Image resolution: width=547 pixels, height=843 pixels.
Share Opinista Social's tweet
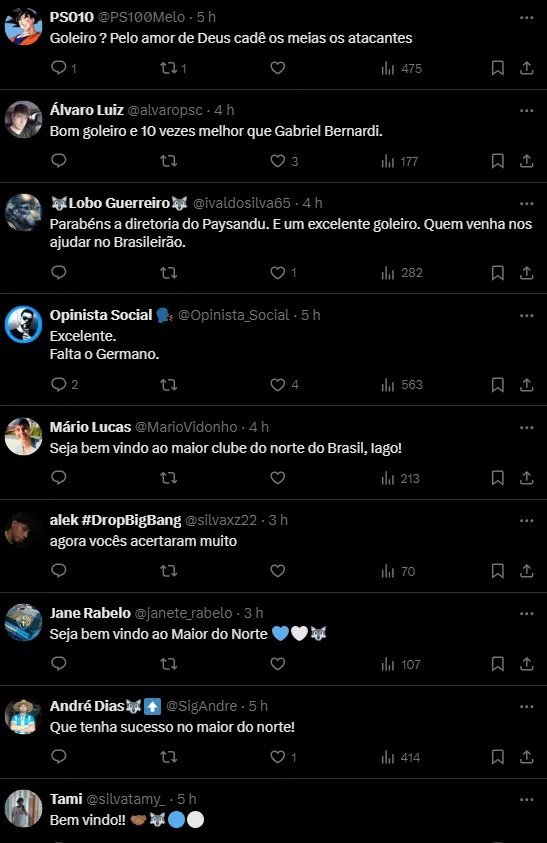pos(527,384)
